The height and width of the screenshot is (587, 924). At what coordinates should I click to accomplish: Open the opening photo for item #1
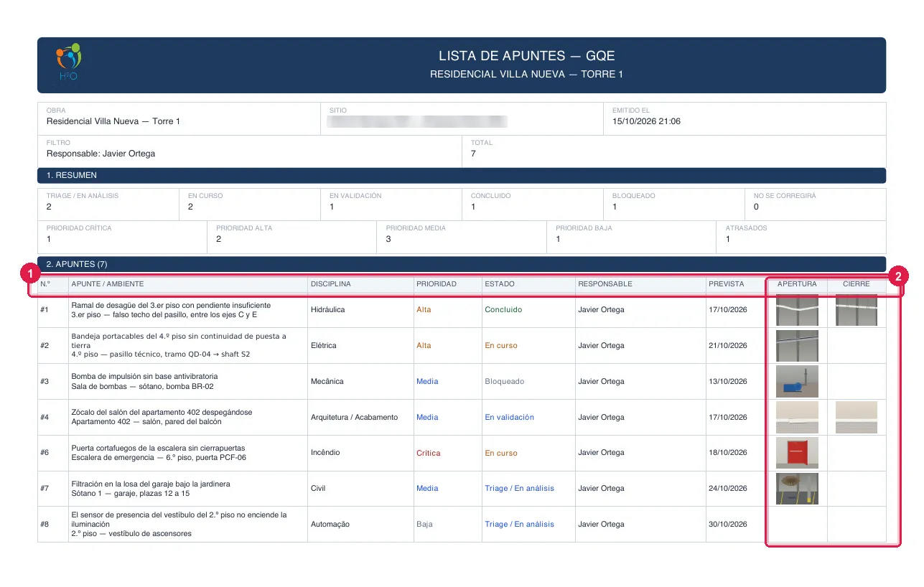(797, 310)
